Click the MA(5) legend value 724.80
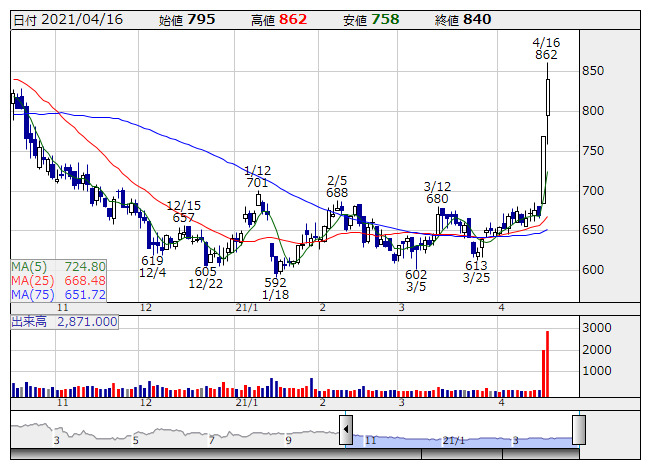The image size is (653, 470). point(84,267)
